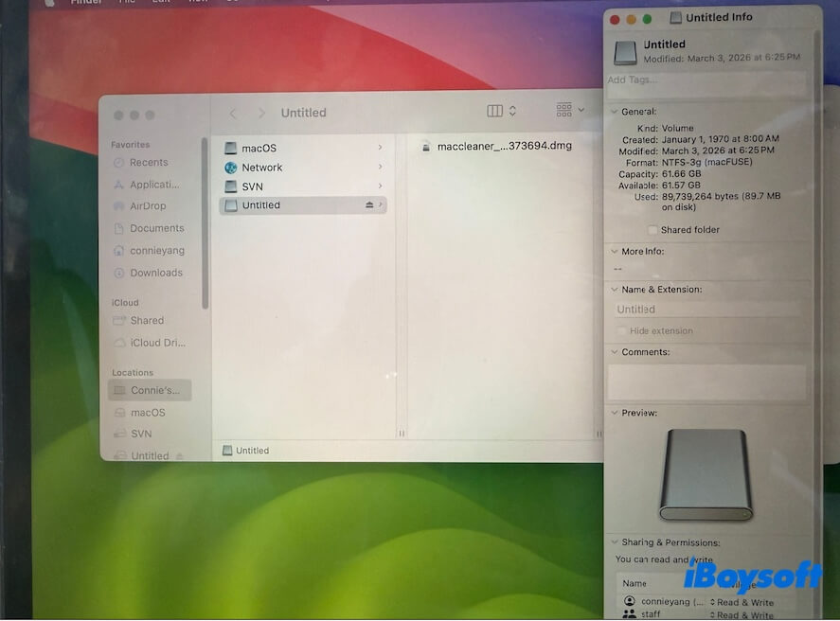Select Connie's computer in Locations
This screenshot has height=621, width=840.
(150, 390)
